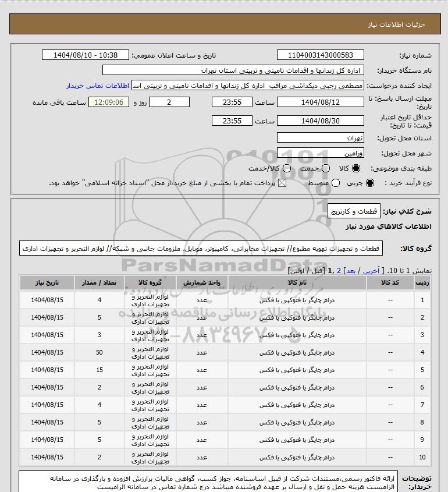Click quantity 50 in row 4
Image resolution: width=448 pixels, height=492 pixels.
pyautogui.click(x=99, y=352)
